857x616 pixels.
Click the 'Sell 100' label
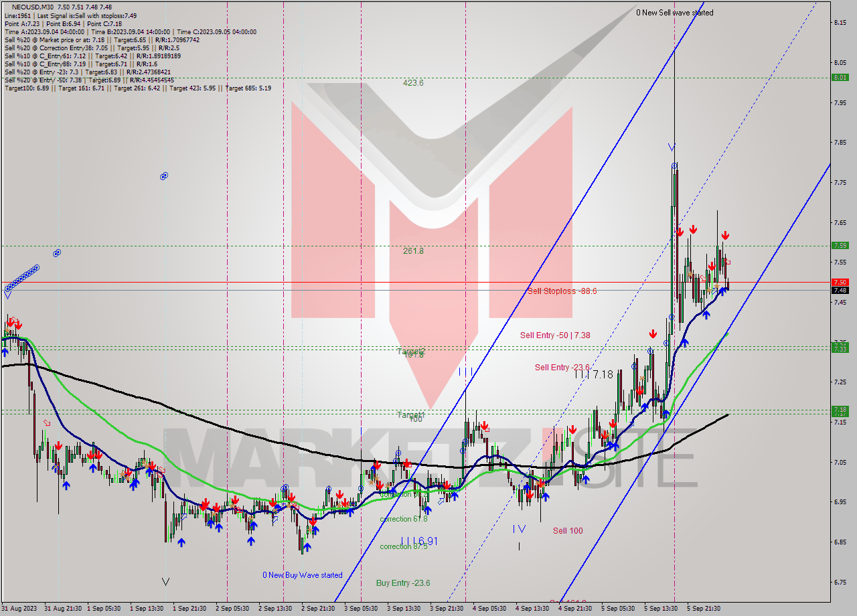[x=568, y=531]
